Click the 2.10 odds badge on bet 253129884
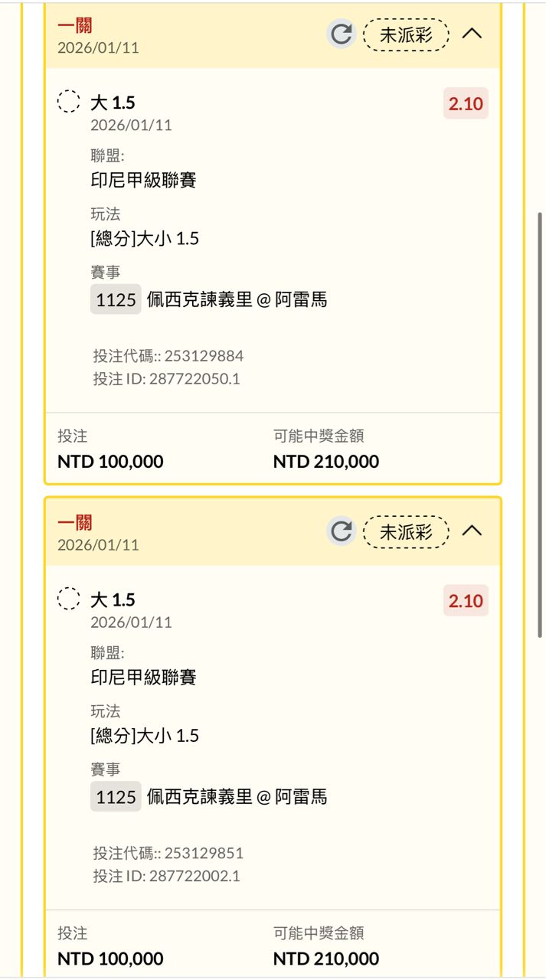This screenshot has height=980, width=546. click(466, 103)
